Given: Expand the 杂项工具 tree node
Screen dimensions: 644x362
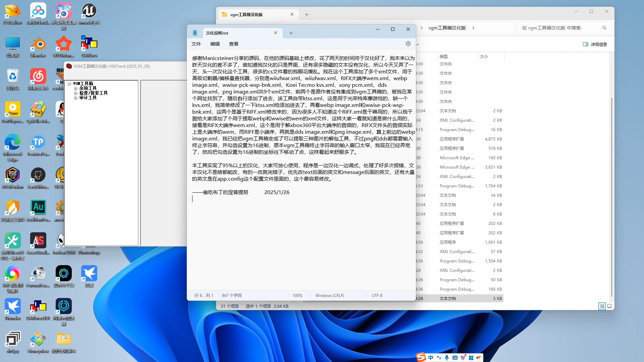Looking at the screenshot, I should 76,88.
